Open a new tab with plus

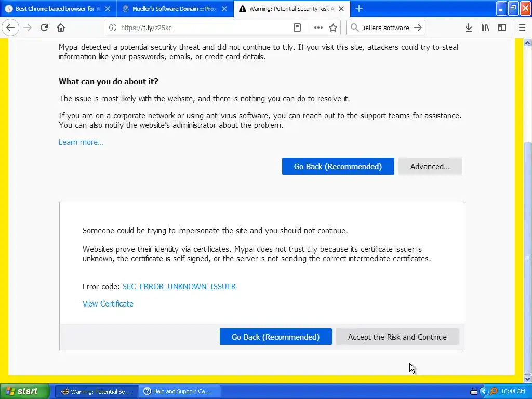[x=359, y=8]
